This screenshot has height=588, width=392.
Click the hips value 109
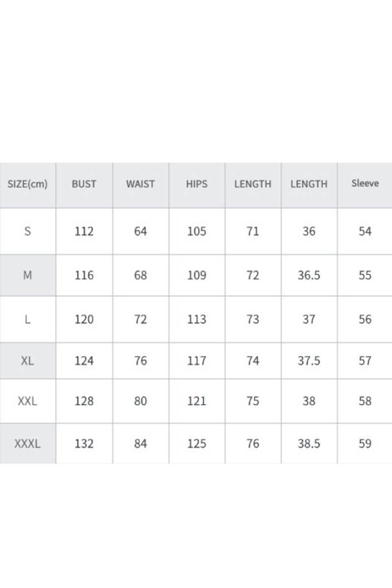[x=196, y=275]
